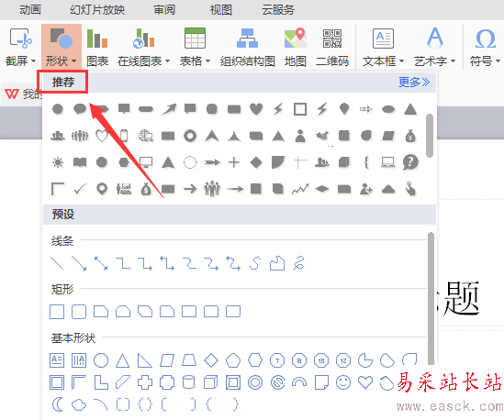
Task: Insert a map via 地图 icon
Action: 295,47
